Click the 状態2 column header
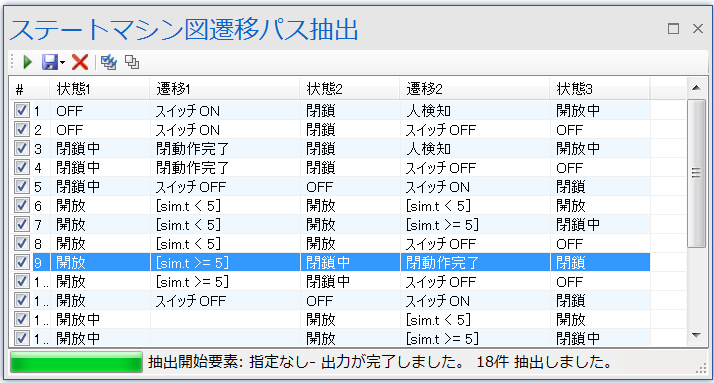714x383 pixels. [350, 89]
